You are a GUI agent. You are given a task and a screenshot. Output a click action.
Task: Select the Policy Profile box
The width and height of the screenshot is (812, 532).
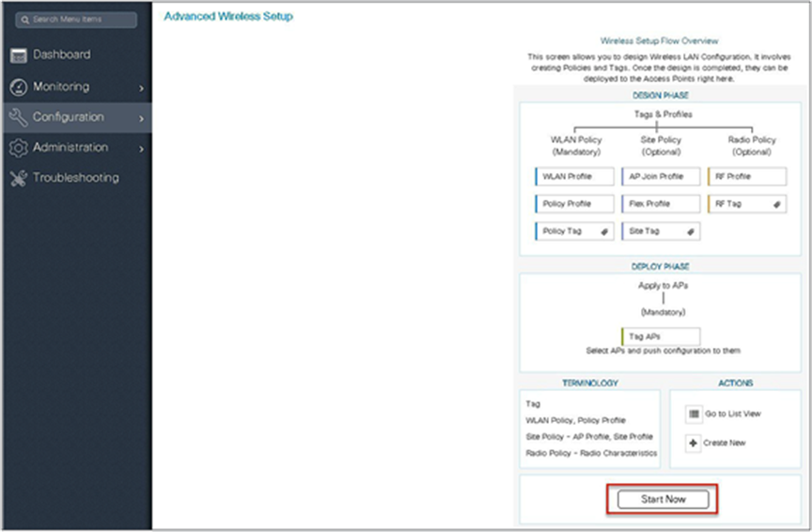574,204
